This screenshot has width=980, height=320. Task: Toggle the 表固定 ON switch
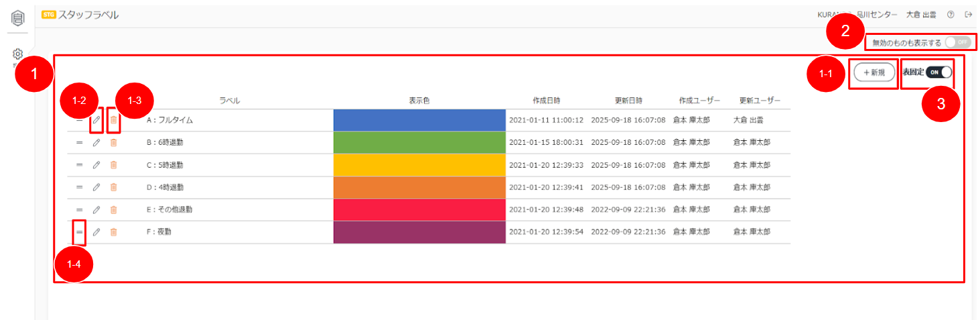pos(938,72)
